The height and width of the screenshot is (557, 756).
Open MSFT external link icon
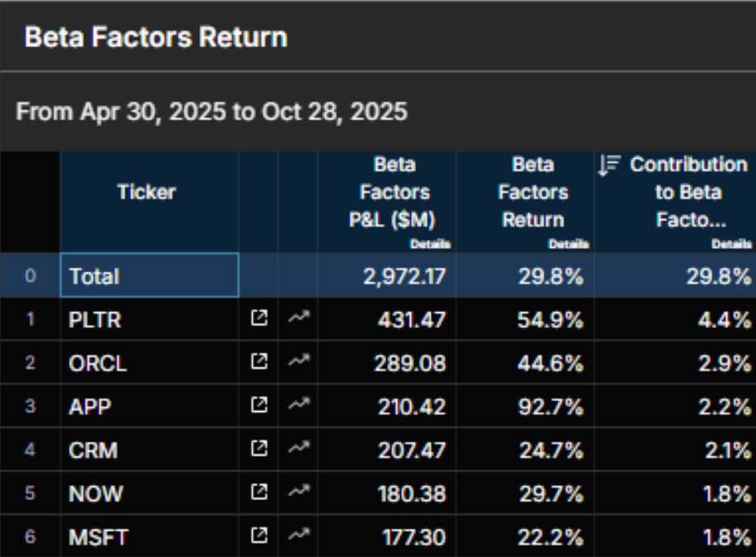click(259, 536)
